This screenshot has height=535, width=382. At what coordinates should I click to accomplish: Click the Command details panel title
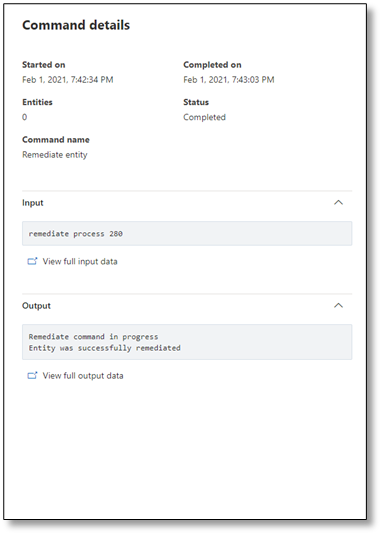76,25
